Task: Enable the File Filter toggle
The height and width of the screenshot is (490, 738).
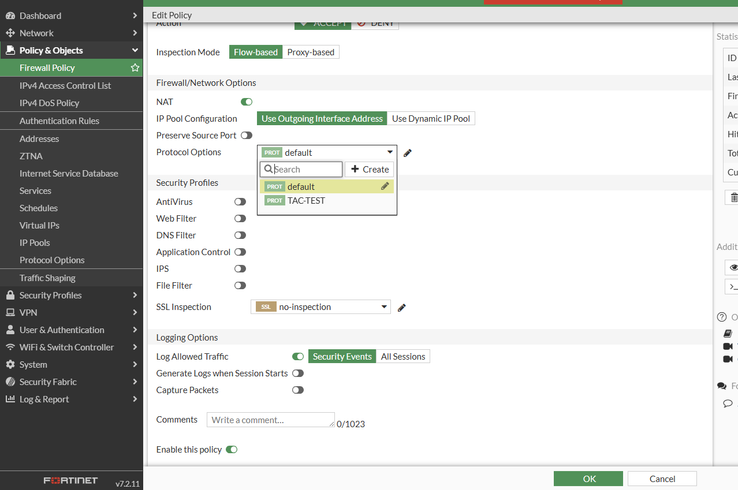Action: tap(240, 286)
